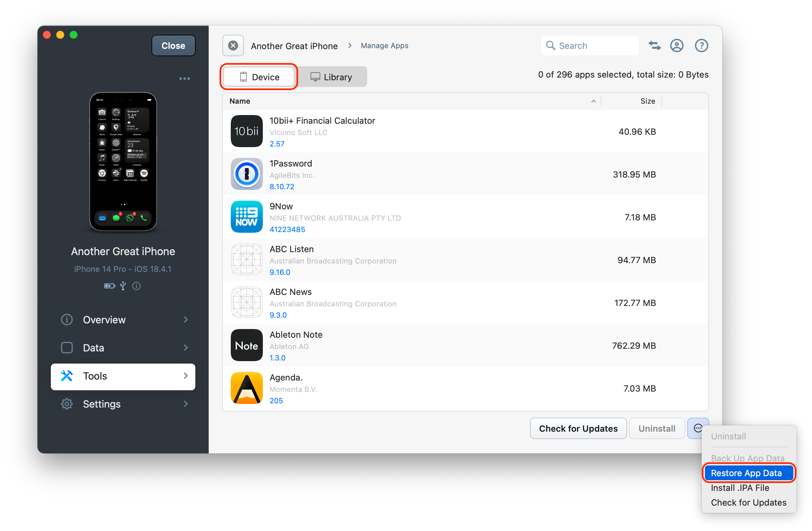Screen dimensions: 812x531
Task: Expand the Settings section chevron
Action: coord(186,404)
